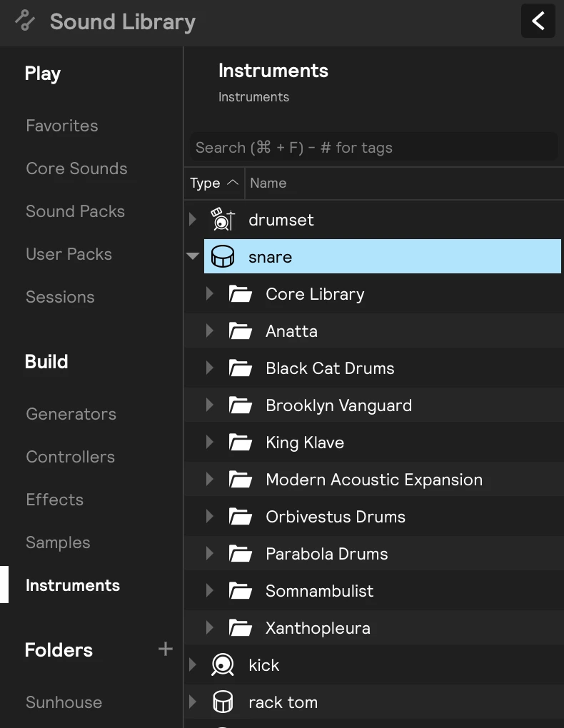Click the Black Cat Drums folder icon
This screenshot has height=728, width=564.
pos(240,368)
